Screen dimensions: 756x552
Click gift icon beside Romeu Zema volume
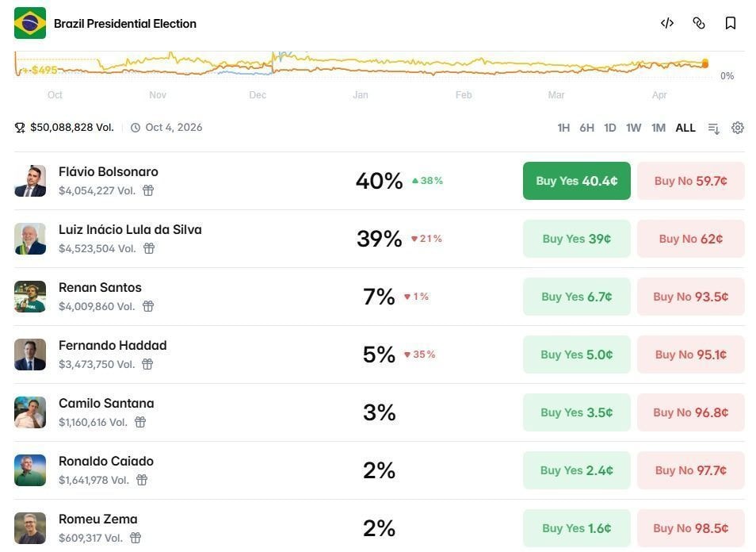[136, 538]
